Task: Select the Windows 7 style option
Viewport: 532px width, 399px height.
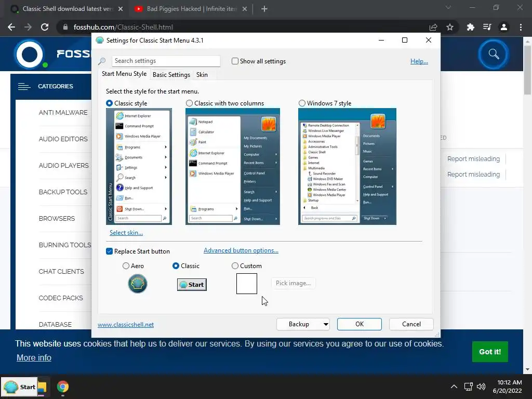Action: pos(302,103)
